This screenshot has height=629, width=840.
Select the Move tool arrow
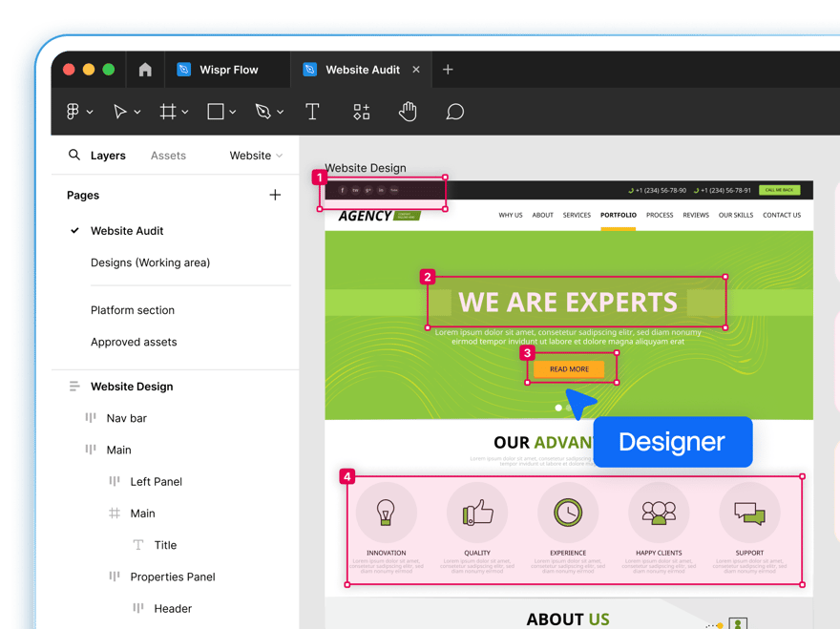point(120,112)
